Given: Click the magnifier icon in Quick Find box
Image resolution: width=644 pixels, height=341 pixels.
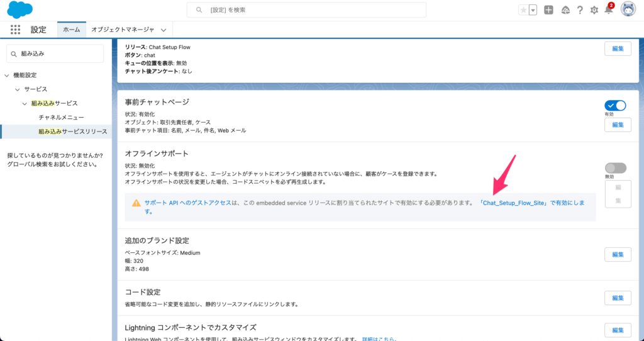Looking at the screenshot, I should 14,54.
